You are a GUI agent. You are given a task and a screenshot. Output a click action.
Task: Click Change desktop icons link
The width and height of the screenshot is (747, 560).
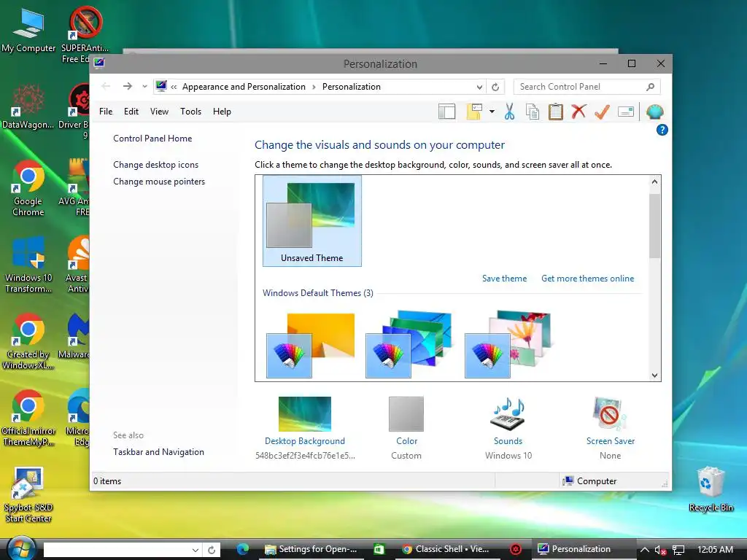(156, 165)
